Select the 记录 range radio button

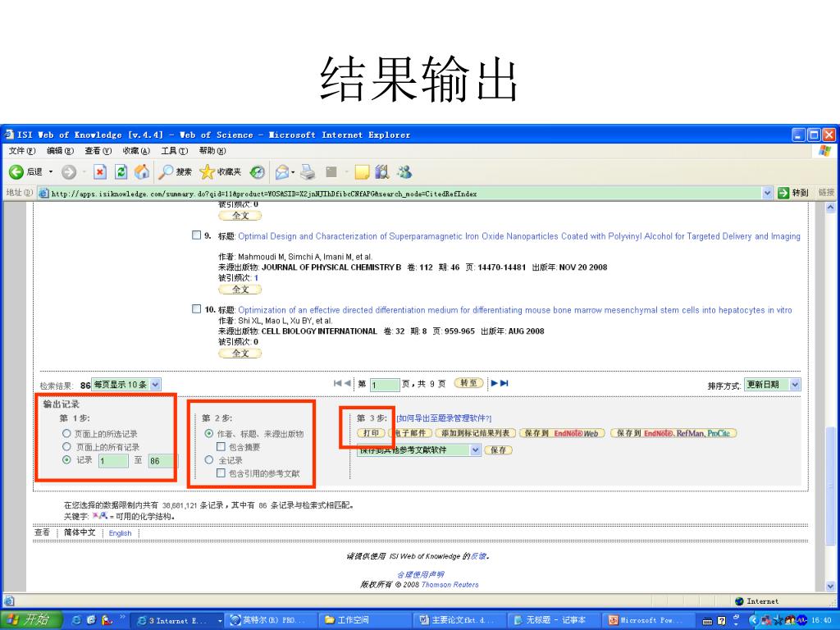[x=66, y=459]
